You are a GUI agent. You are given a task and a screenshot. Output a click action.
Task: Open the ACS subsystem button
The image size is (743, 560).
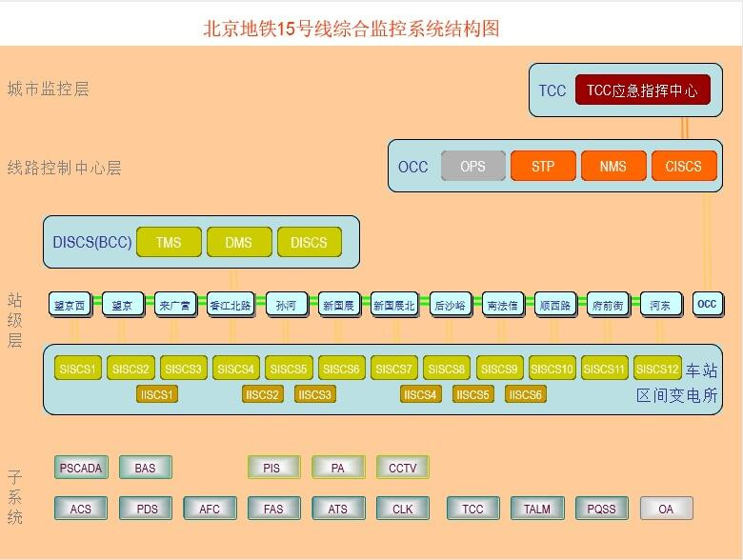pyautogui.click(x=81, y=509)
